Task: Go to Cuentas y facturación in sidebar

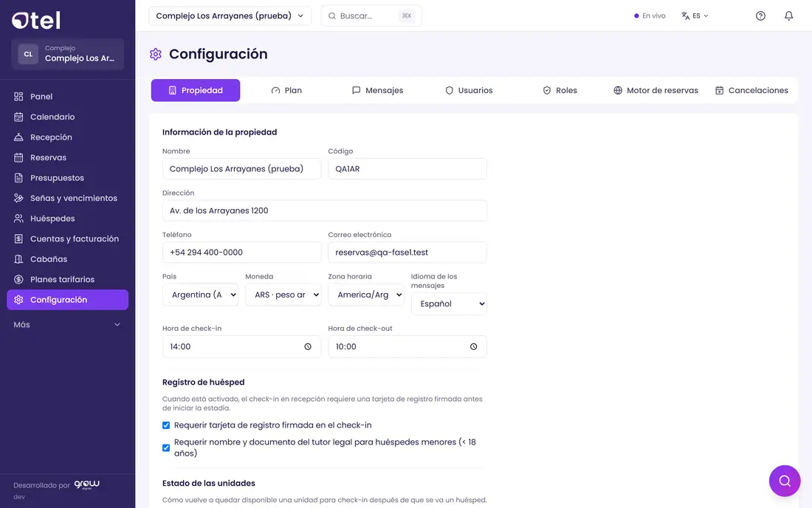Action: pos(67,238)
